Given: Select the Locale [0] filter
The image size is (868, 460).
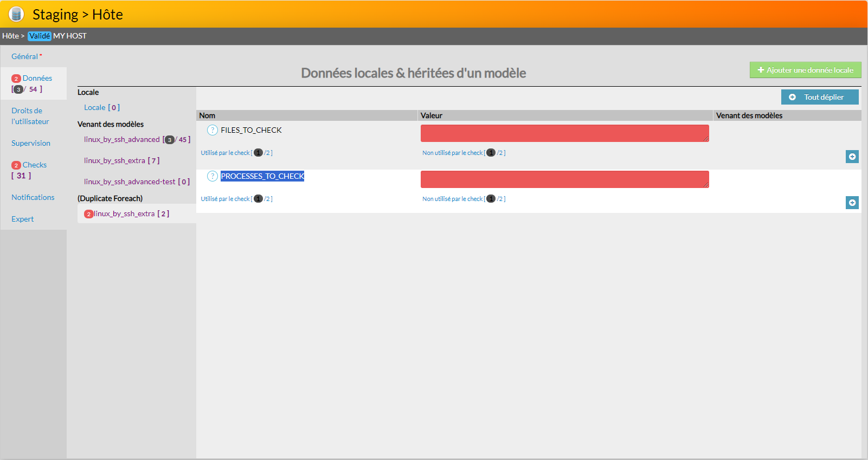Looking at the screenshot, I should pyautogui.click(x=101, y=107).
